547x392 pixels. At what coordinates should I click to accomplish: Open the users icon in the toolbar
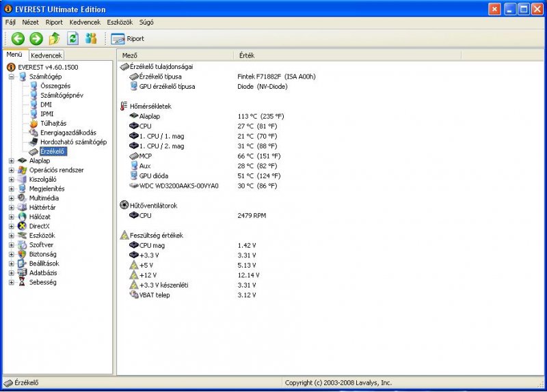click(x=91, y=39)
